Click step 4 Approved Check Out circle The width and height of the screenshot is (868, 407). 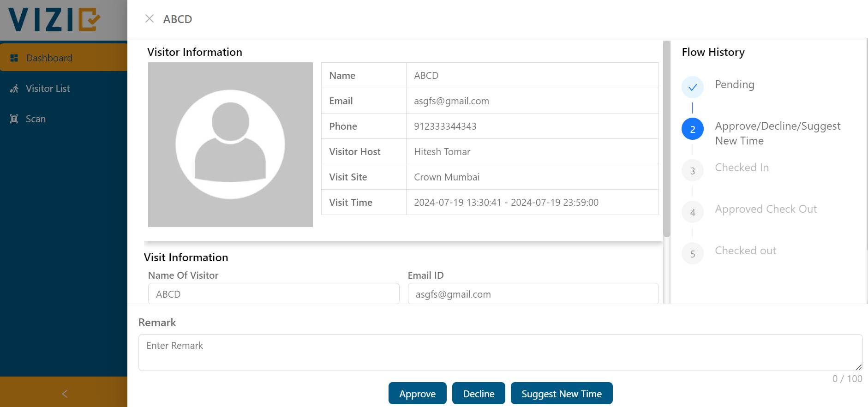tap(692, 212)
